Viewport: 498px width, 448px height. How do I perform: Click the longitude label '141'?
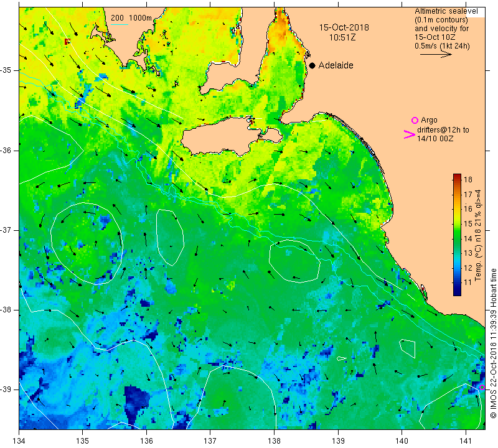[x=466, y=441]
